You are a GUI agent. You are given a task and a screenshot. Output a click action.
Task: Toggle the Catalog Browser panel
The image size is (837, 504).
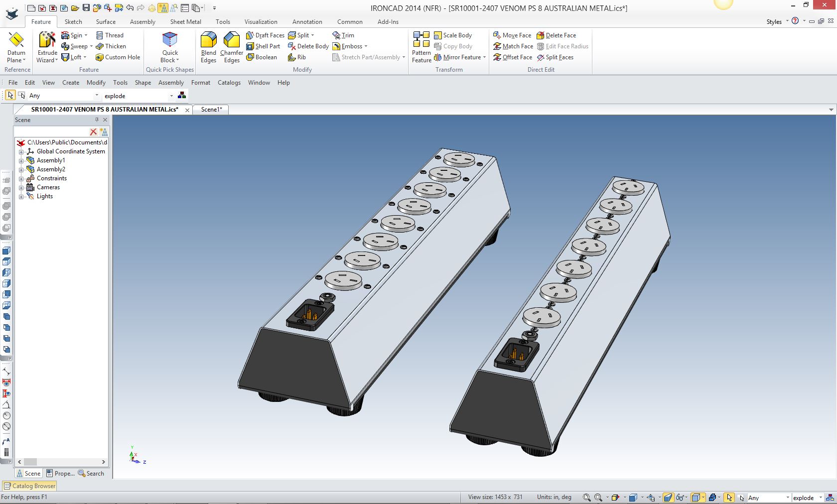[x=30, y=486]
